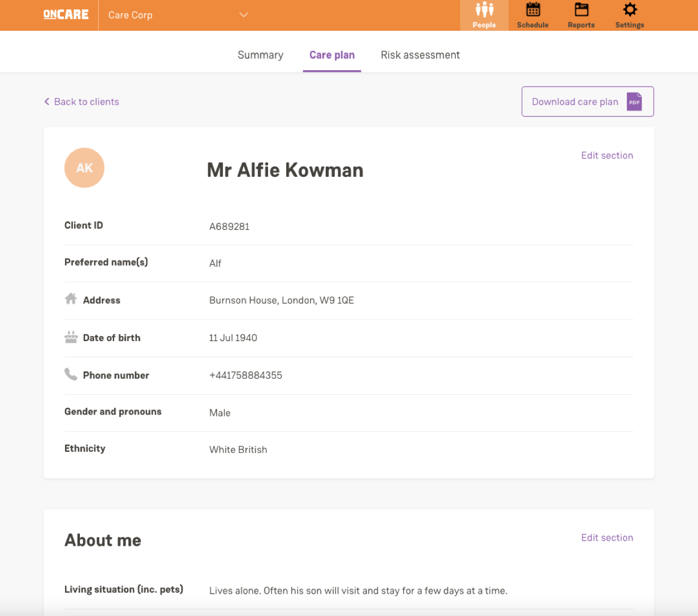698x616 pixels.
Task: Open the Risk assessment tab
Action: (x=420, y=55)
